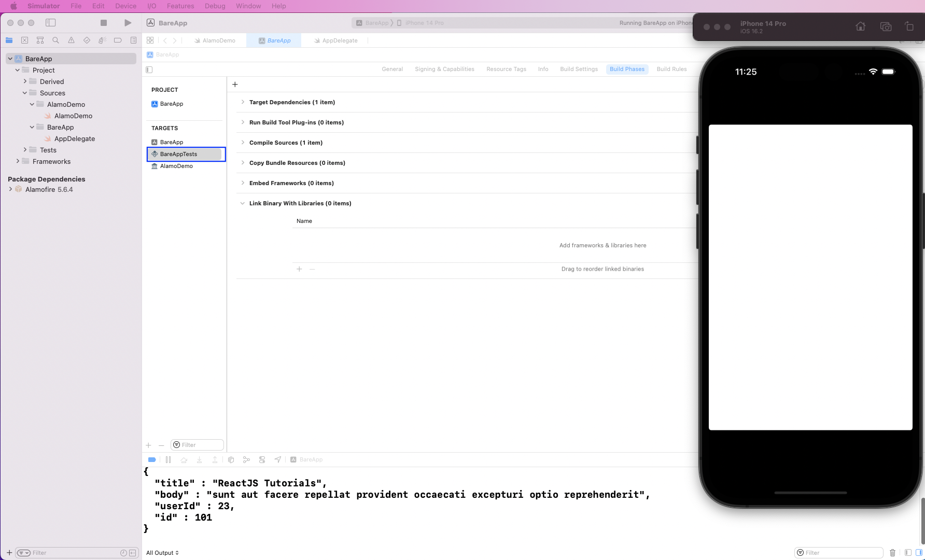Switch to Signing & Capabilities tab
The width and height of the screenshot is (925, 560).
point(444,69)
